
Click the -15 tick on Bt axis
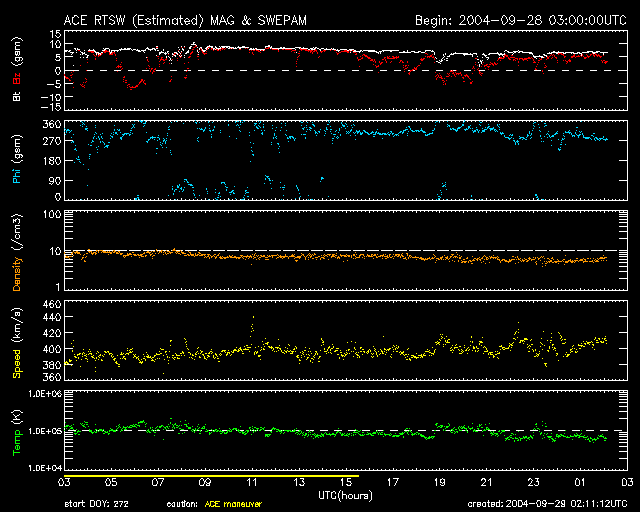51,106
